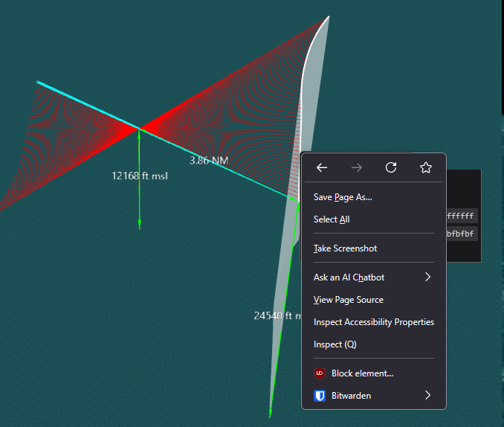Click the ffffff hex color field

pos(461,216)
